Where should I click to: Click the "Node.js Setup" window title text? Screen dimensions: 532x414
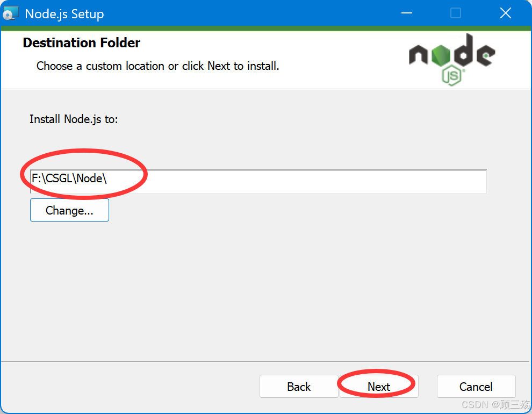coord(64,14)
